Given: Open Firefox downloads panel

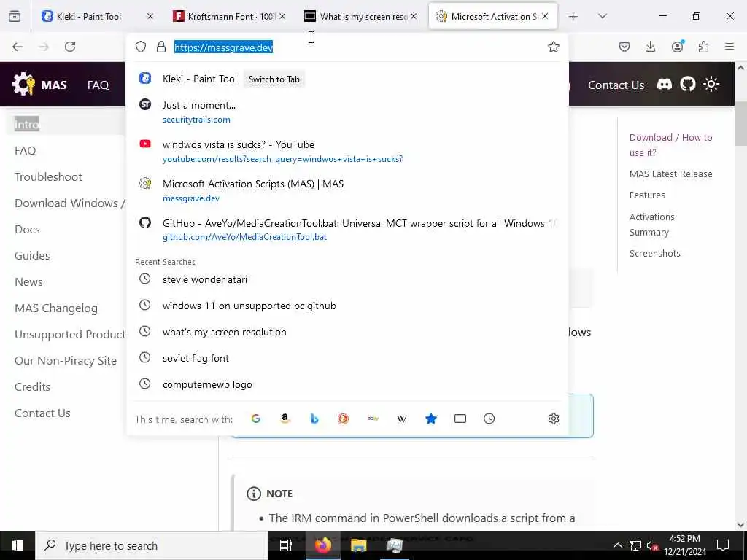Looking at the screenshot, I should point(650,47).
